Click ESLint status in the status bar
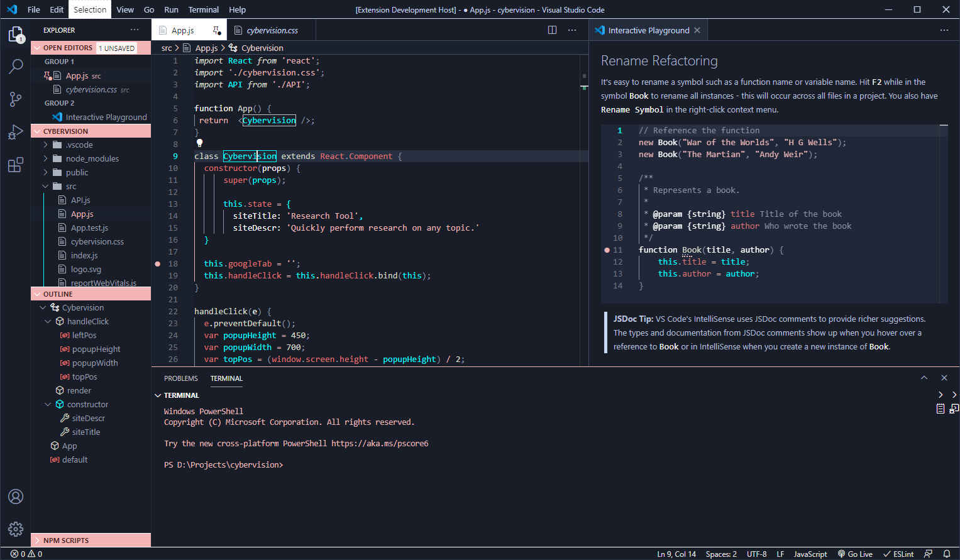This screenshot has height=560, width=960. click(x=898, y=554)
